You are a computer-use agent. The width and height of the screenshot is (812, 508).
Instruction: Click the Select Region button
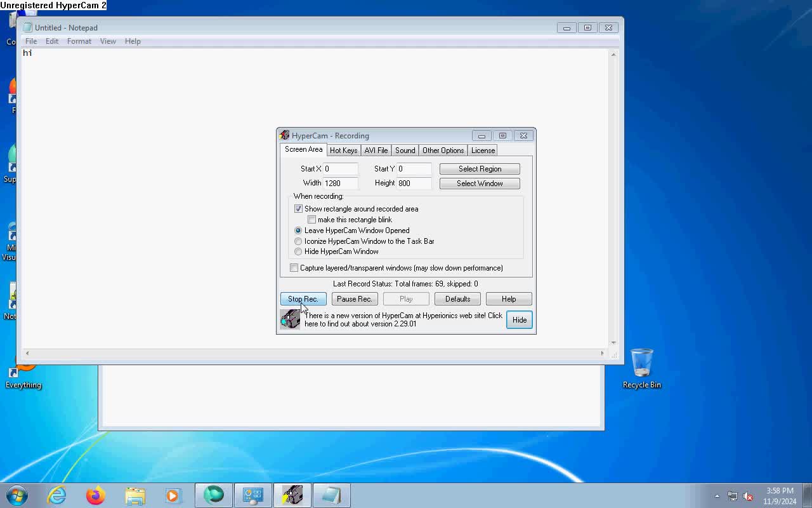coord(480,169)
